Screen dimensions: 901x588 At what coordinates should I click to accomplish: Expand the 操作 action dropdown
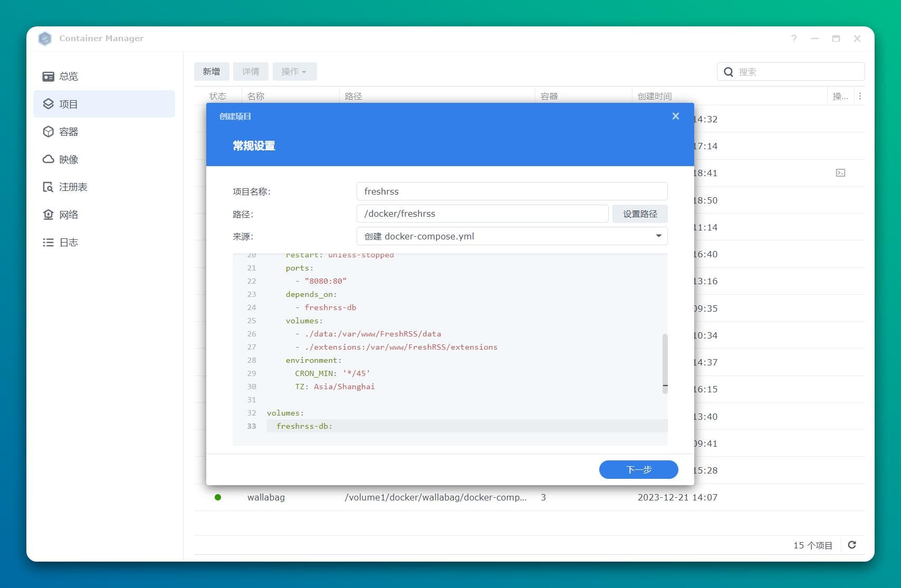point(294,72)
